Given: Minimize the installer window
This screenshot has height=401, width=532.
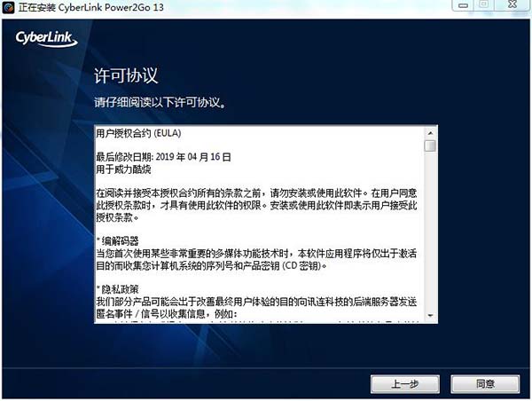Looking at the screenshot, I should coord(463,5).
